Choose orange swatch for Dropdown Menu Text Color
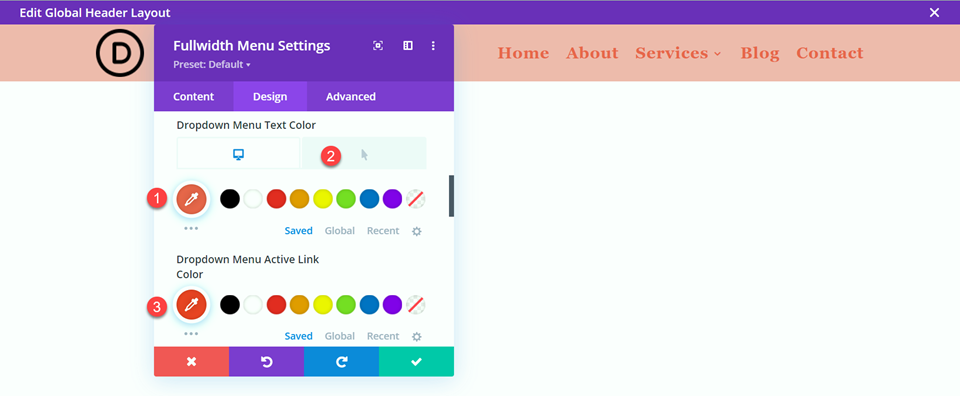Viewport: 960px width, 396px height. pos(299,199)
